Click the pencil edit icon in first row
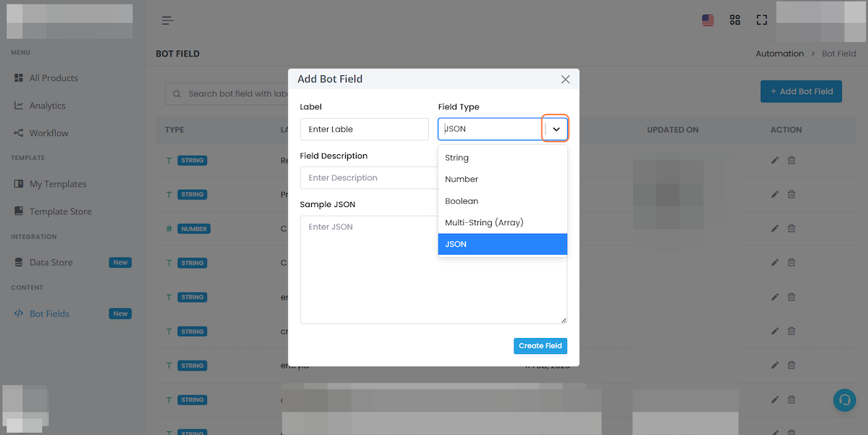This screenshot has height=435, width=868. (775, 160)
